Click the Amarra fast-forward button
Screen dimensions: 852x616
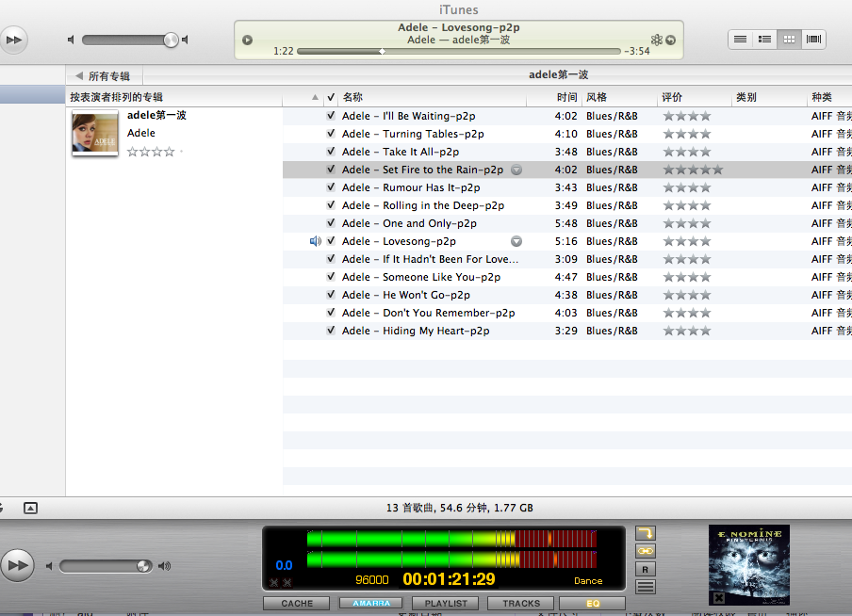click(17, 565)
